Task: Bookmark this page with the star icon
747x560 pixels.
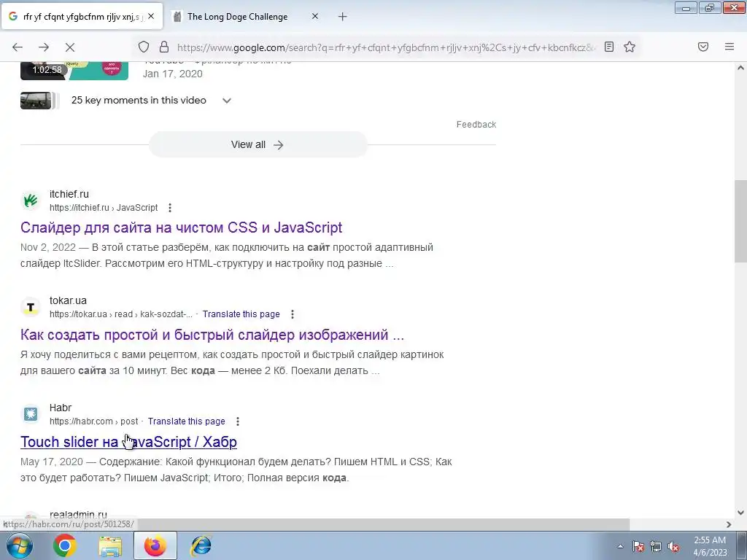Action: coord(630,47)
